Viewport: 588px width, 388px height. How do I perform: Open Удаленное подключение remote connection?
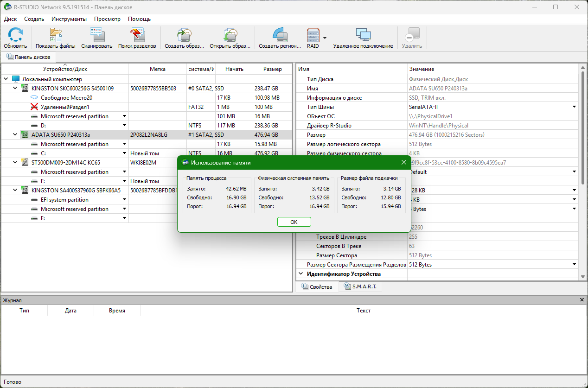[363, 38]
